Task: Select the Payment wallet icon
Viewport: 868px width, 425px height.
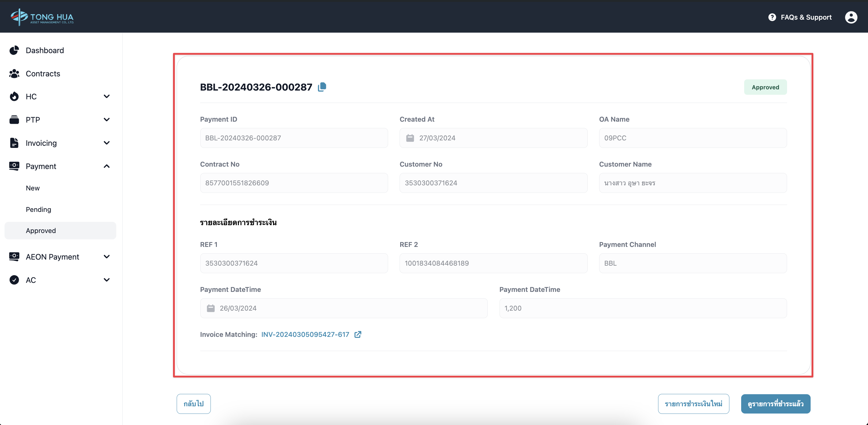Action: 14,166
